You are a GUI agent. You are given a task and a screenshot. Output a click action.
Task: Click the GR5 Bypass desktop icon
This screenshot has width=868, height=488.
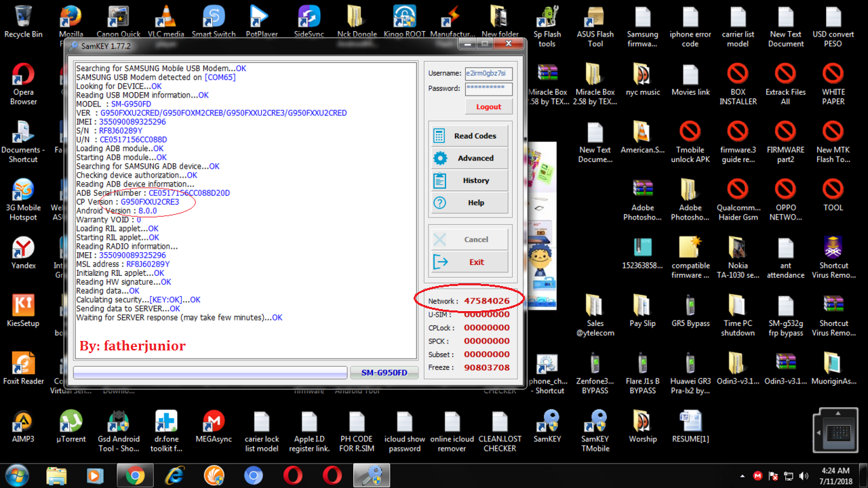[x=690, y=310]
